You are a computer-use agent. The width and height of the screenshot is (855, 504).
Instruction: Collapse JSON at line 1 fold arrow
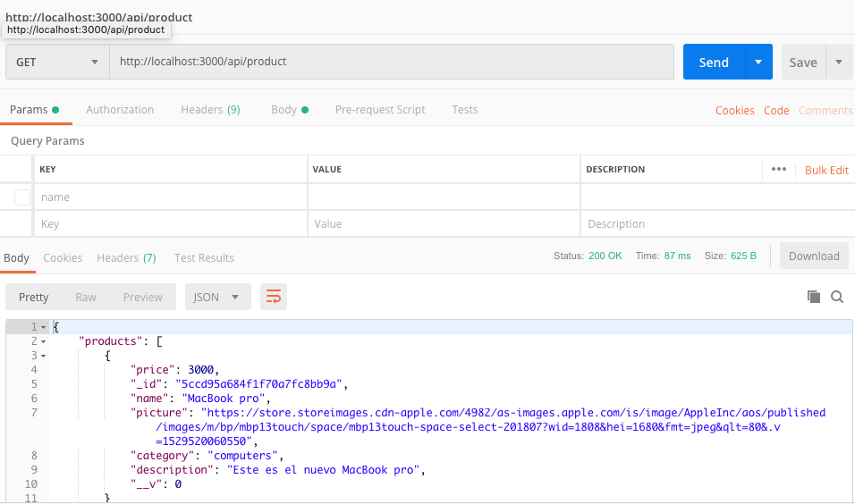(x=43, y=327)
